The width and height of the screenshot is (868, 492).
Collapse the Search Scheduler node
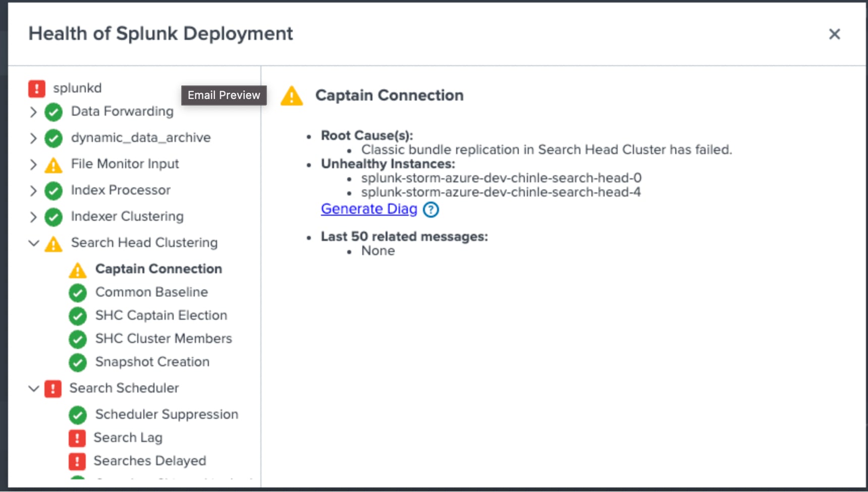pyautogui.click(x=34, y=388)
